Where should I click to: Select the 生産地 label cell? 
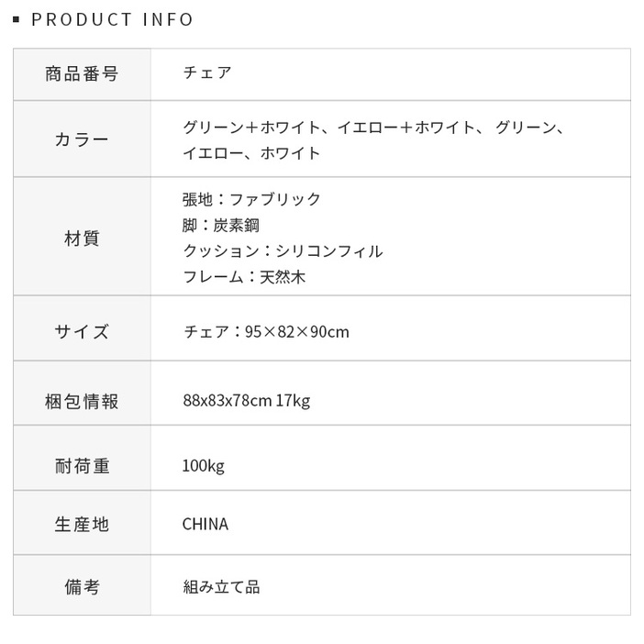tap(82, 525)
